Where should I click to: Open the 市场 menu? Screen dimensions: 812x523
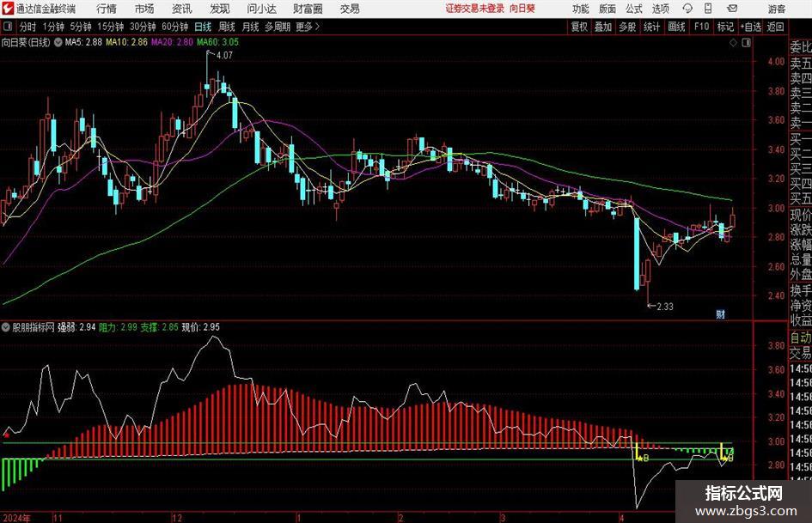click(144, 9)
